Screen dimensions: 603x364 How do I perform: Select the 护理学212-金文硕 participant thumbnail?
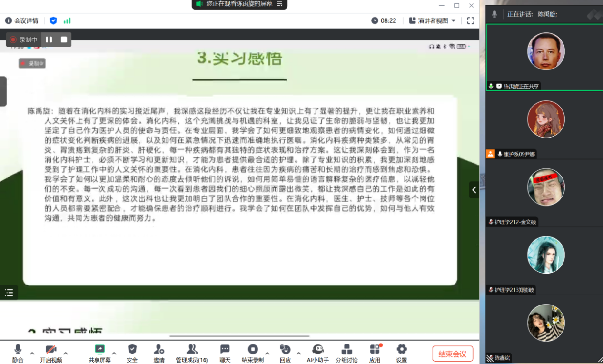tap(545, 192)
